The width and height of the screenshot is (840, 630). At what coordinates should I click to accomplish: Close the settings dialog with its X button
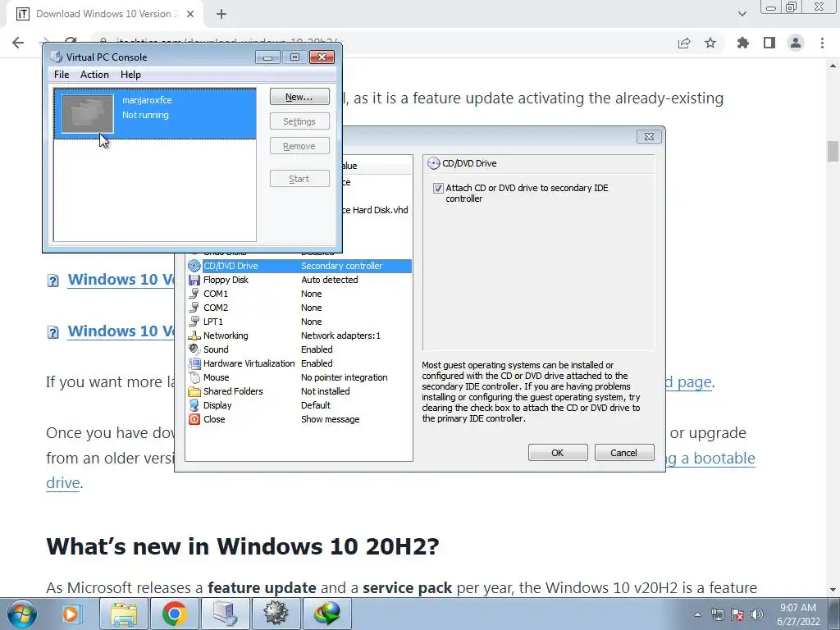[x=650, y=137]
